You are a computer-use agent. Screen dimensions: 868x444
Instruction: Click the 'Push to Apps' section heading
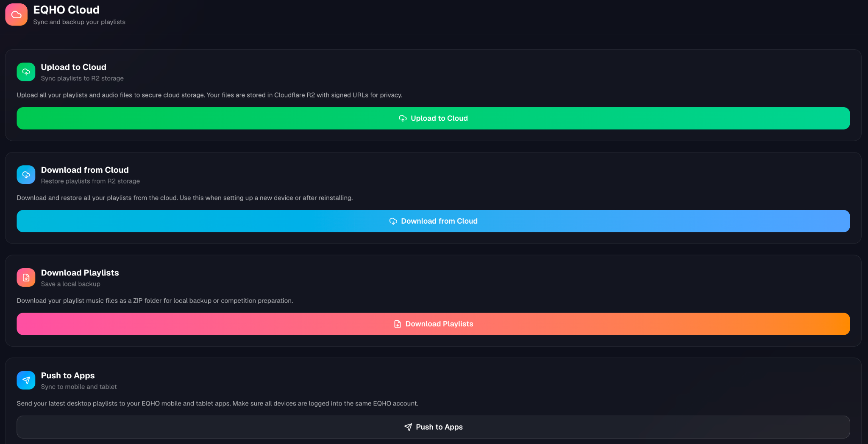click(68, 375)
